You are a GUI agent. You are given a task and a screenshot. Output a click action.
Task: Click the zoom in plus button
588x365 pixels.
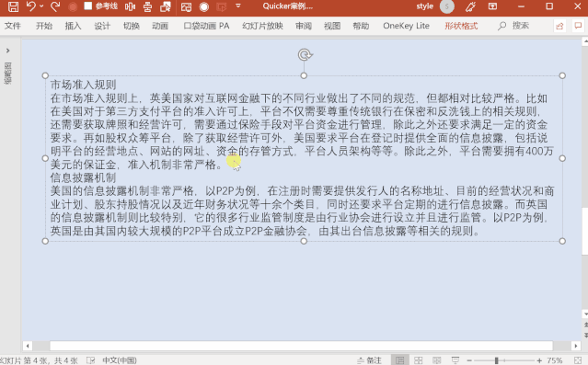point(539,360)
